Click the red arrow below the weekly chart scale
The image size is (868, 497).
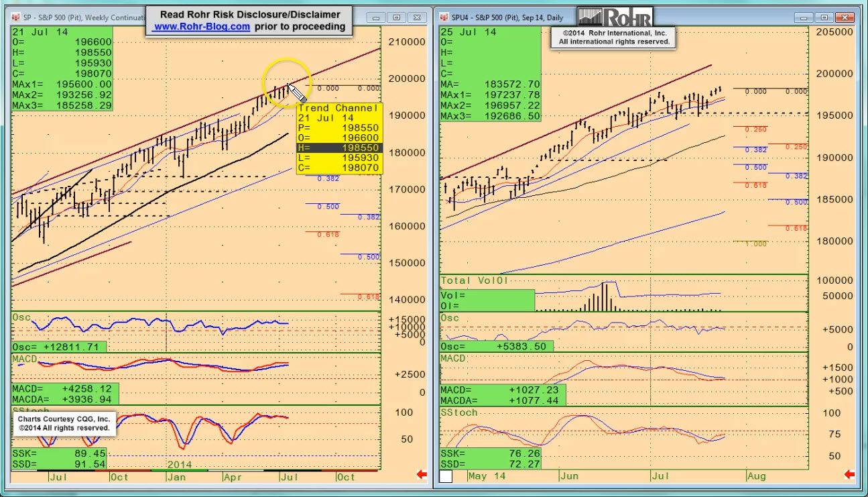[x=422, y=475]
